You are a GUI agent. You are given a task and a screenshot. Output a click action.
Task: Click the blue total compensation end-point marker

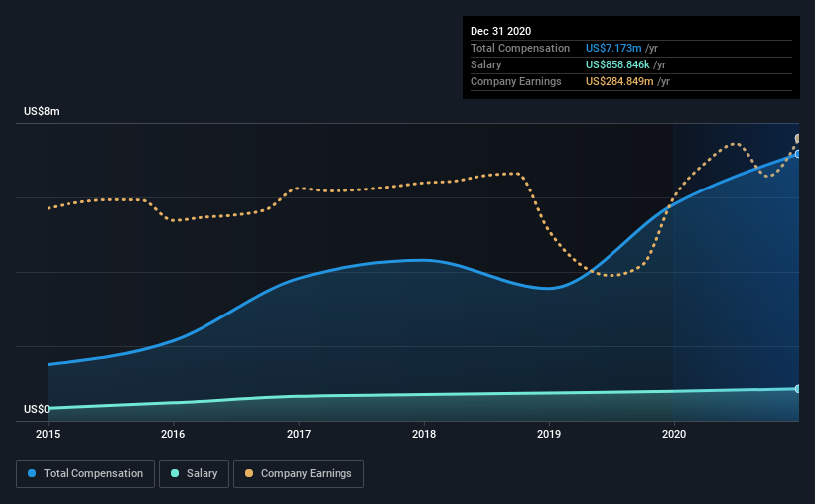[797, 155]
